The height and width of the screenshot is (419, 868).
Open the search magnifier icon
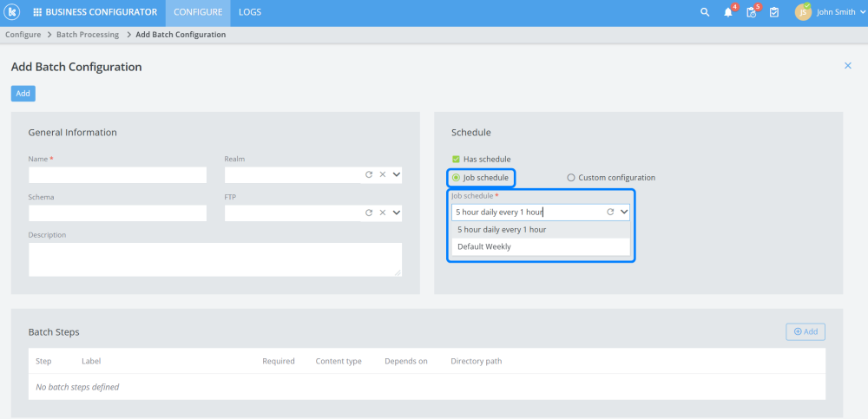[x=705, y=12]
